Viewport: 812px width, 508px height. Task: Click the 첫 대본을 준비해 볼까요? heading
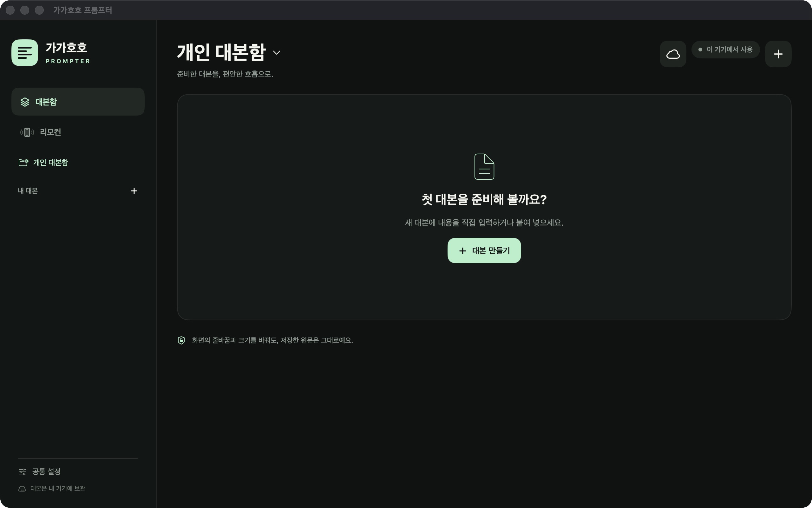[x=484, y=200]
